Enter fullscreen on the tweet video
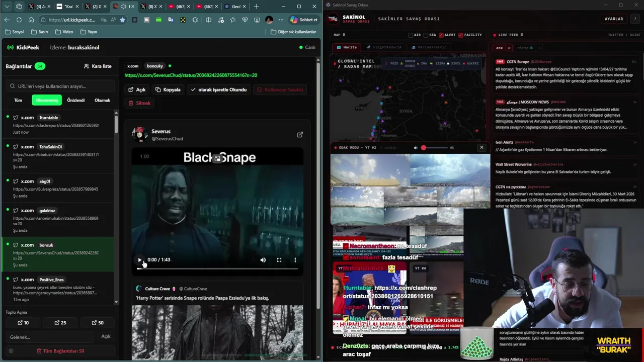 click(x=279, y=260)
